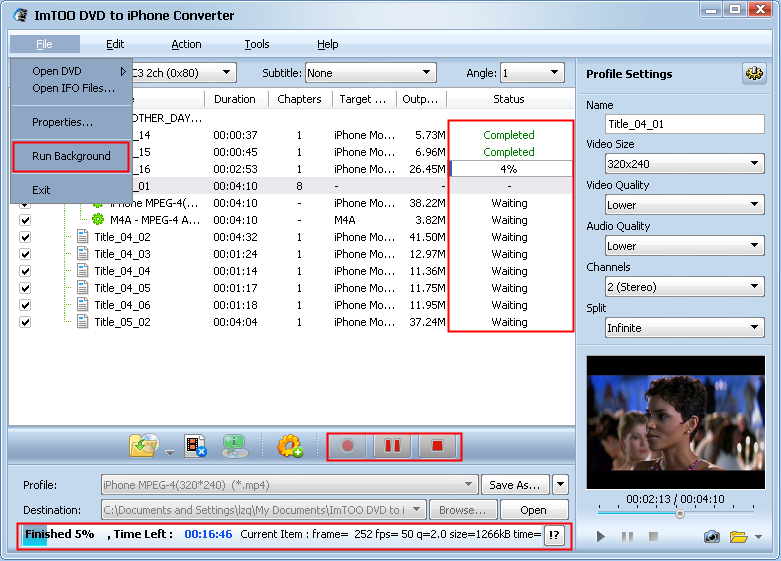781x561 pixels.
Task: Choose Properties in the File menu
Action: [x=71, y=122]
